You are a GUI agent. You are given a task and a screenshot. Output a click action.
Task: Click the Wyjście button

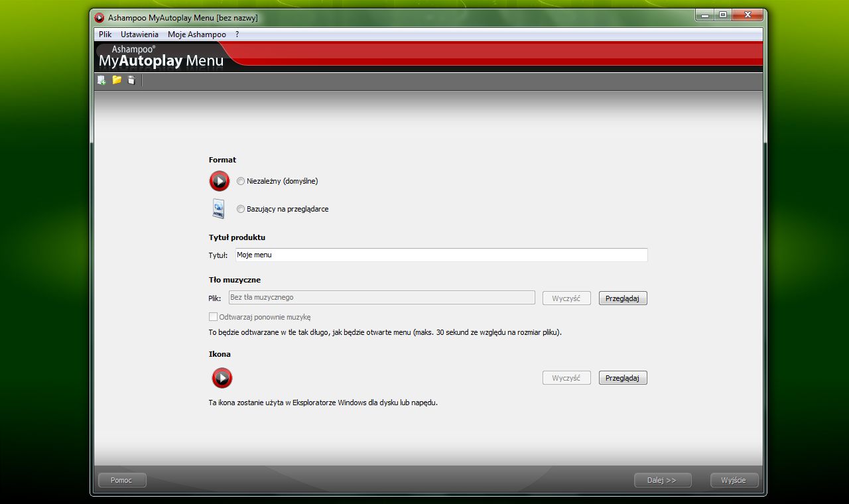tap(734, 480)
